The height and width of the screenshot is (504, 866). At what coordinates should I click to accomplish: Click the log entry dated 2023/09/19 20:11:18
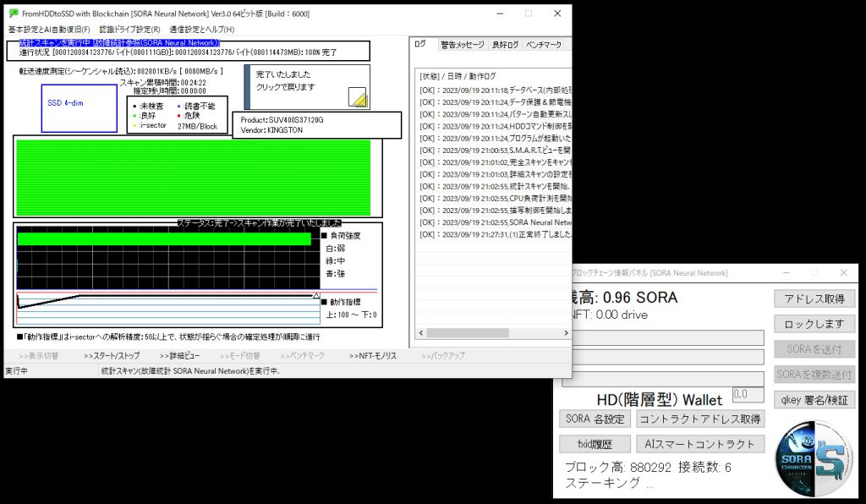click(x=496, y=90)
